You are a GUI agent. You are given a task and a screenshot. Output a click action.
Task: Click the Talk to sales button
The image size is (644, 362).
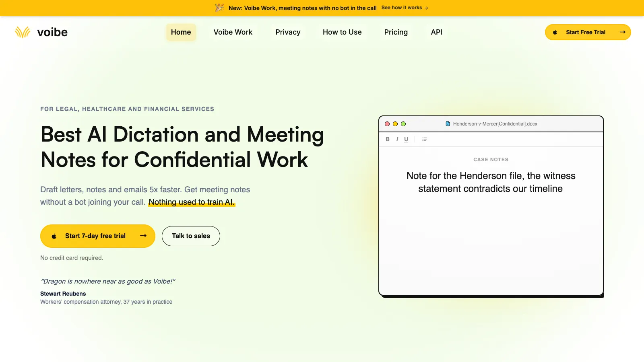pyautogui.click(x=191, y=236)
